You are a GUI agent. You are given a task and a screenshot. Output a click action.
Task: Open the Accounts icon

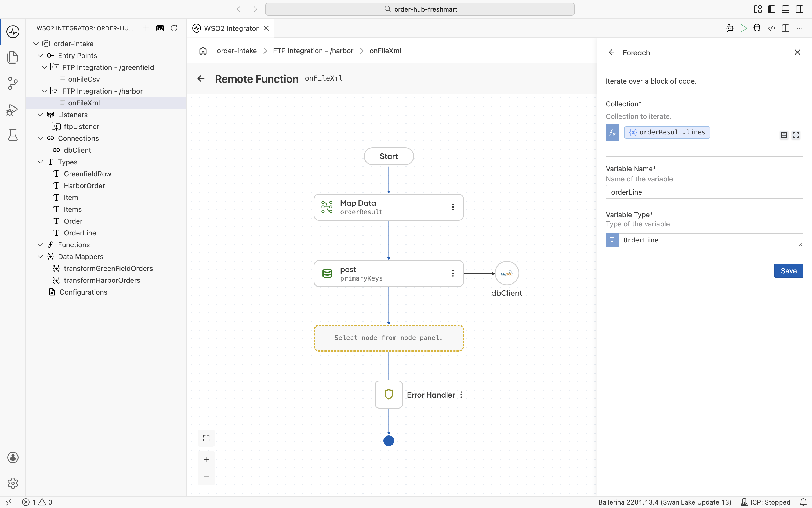click(13, 457)
